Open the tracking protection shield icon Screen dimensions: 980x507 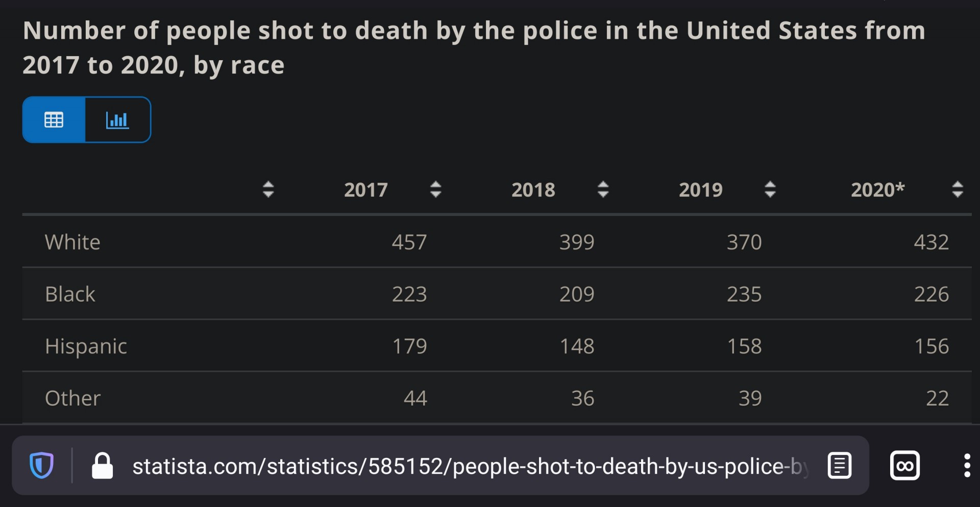tap(41, 465)
